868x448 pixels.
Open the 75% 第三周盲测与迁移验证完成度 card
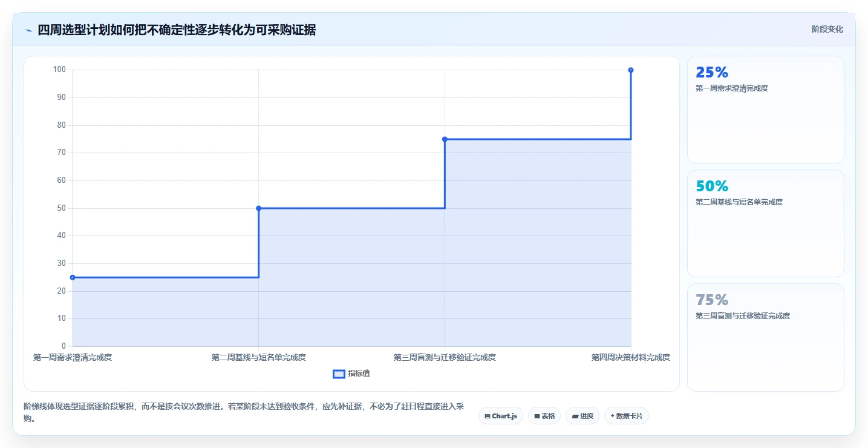point(765,337)
